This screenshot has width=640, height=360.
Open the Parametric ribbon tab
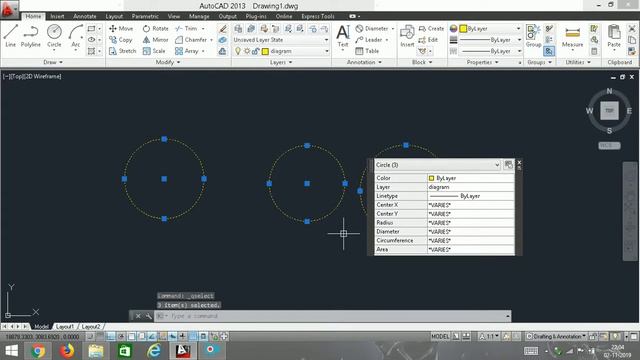(x=145, y=16)
